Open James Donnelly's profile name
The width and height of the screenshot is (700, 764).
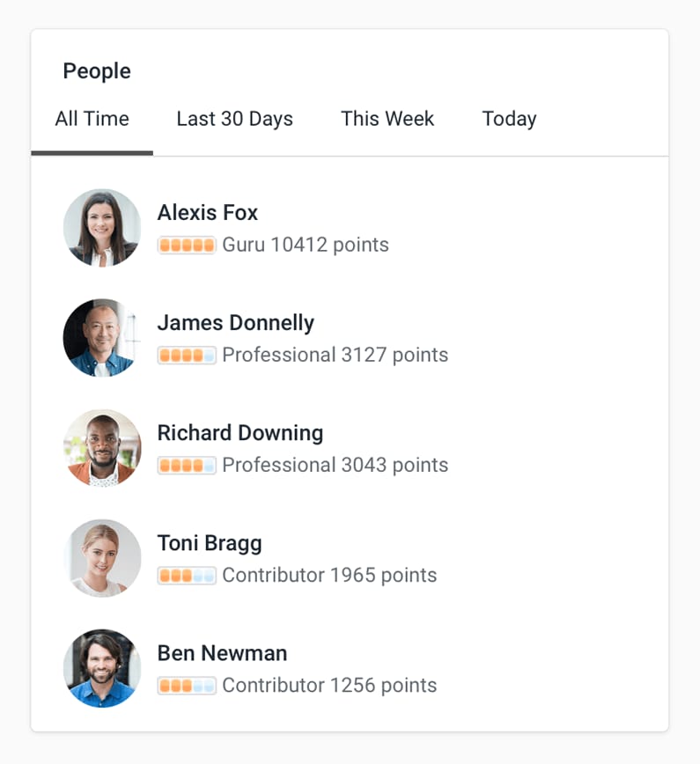pyautogui.click(x=235, y=322)
